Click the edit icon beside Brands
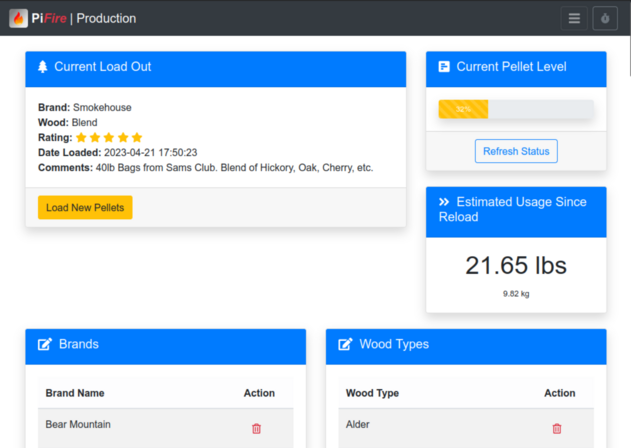 45,345
